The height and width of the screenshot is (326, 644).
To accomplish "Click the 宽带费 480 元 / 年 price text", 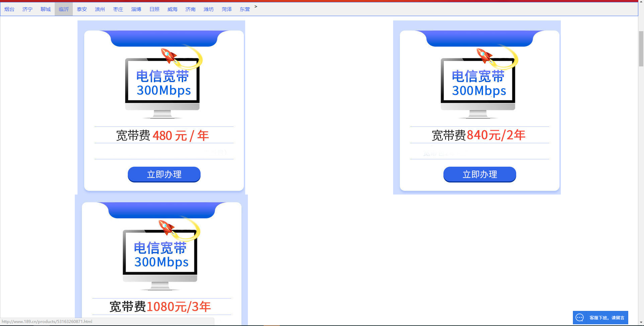I will coord(163,135).
